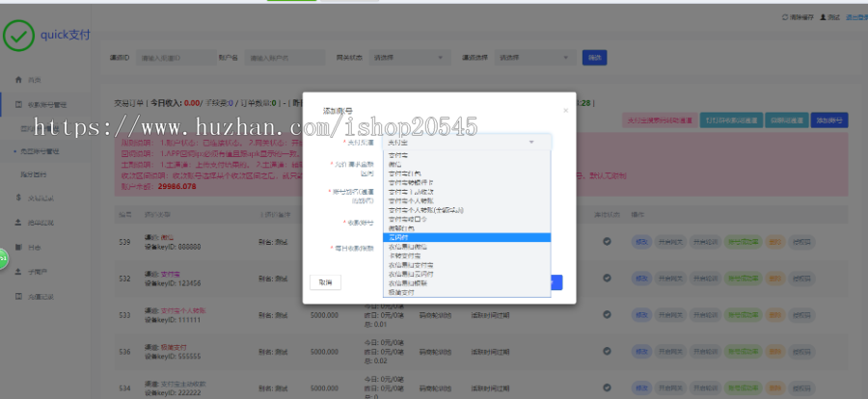Click 修改 button in row 539
The image size is (868, 399).
coord(641,242)
